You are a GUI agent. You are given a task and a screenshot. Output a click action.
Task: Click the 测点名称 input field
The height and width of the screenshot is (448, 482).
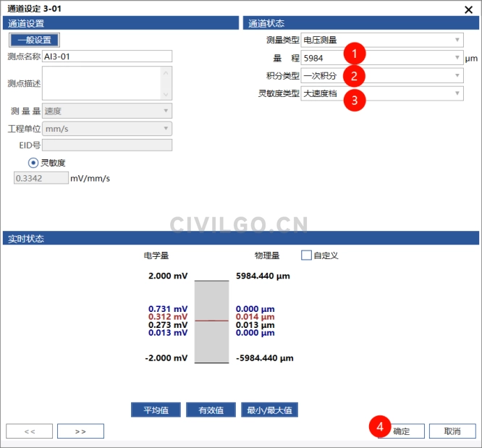107,56
